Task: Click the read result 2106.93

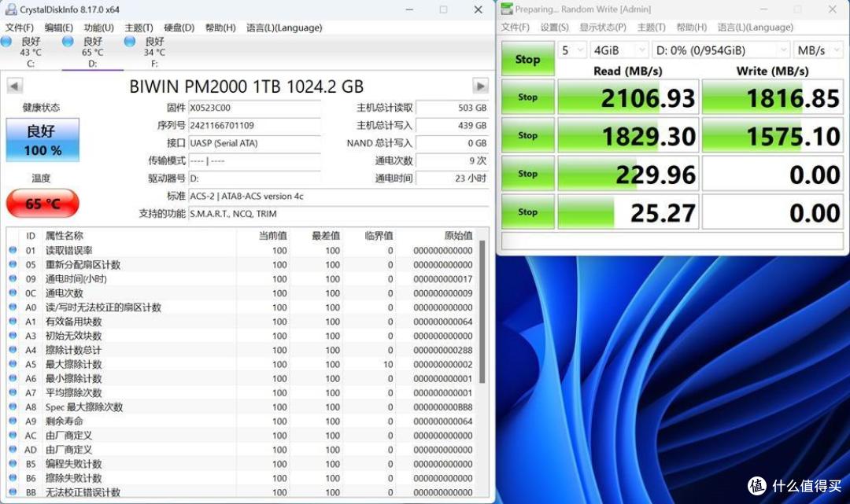Action: (628, 97)
